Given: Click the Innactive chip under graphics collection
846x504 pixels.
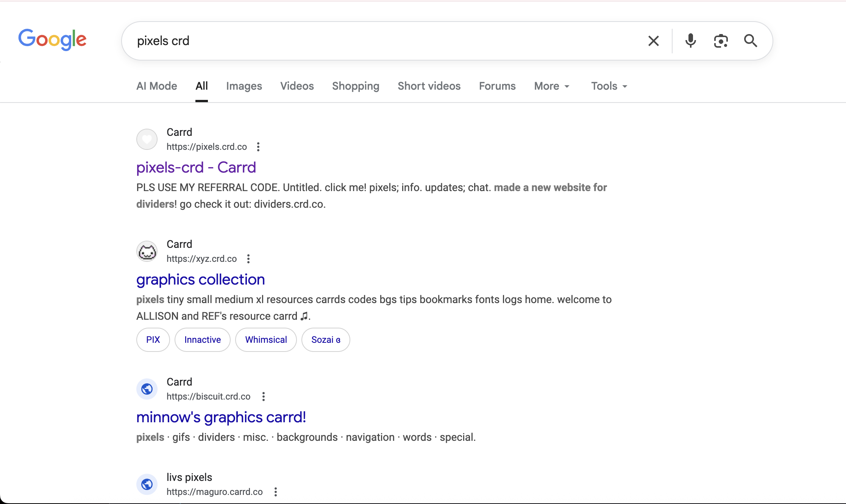Looking at the screenshot, I should coord(202,339).
